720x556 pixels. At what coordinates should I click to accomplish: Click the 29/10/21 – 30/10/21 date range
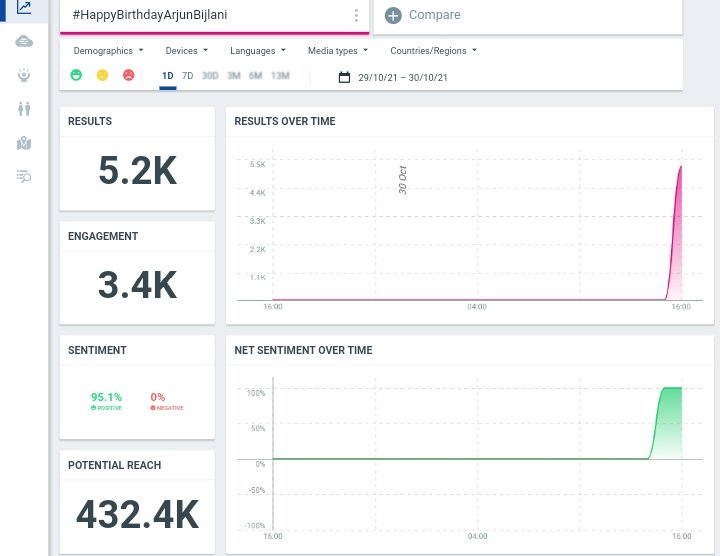coord(403,78)
